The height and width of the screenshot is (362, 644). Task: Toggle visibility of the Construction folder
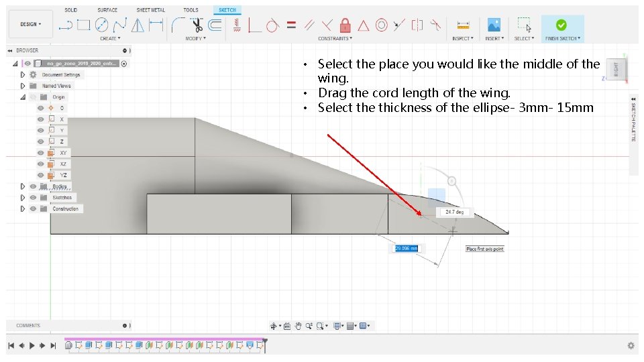[34, 208]
